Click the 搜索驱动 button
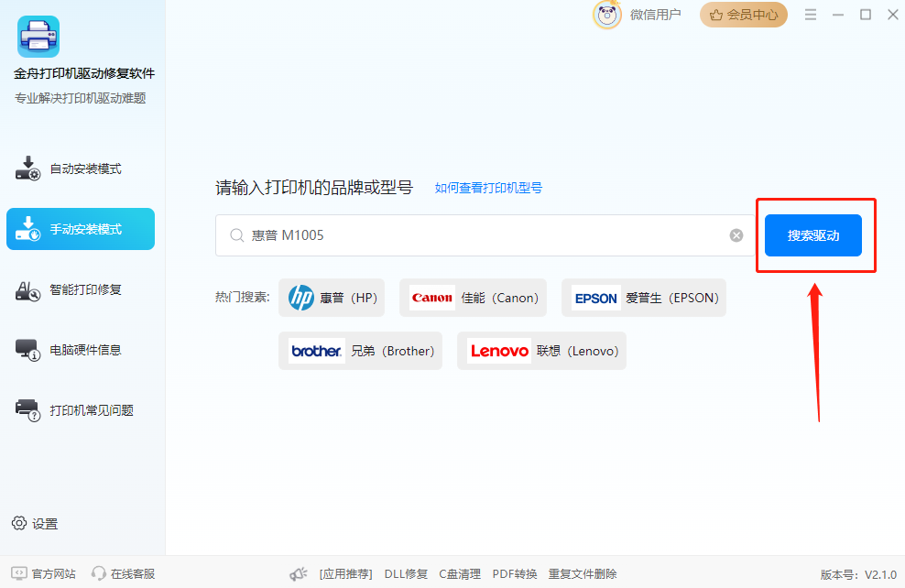Image resolution: width=905 pixels, height=588 pixels. point(812,235)
